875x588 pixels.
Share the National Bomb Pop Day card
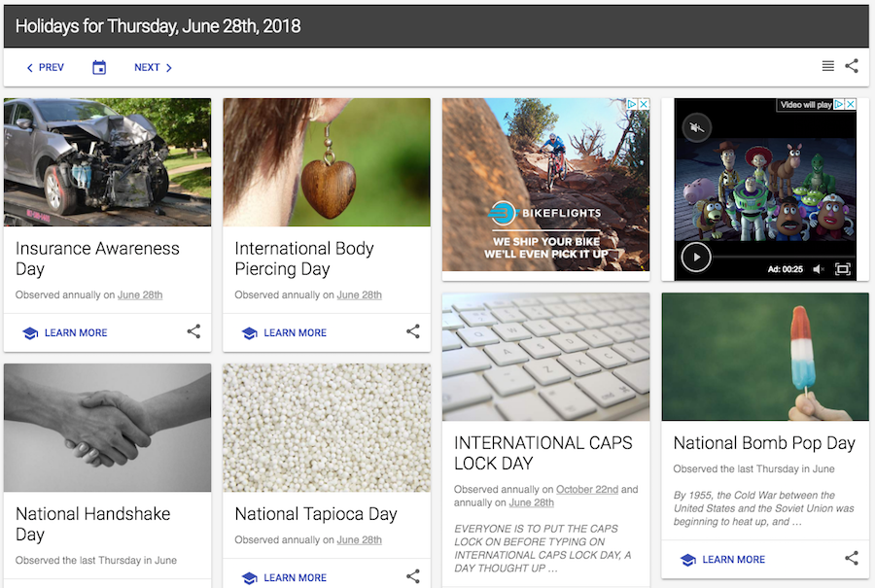point(852,558)
